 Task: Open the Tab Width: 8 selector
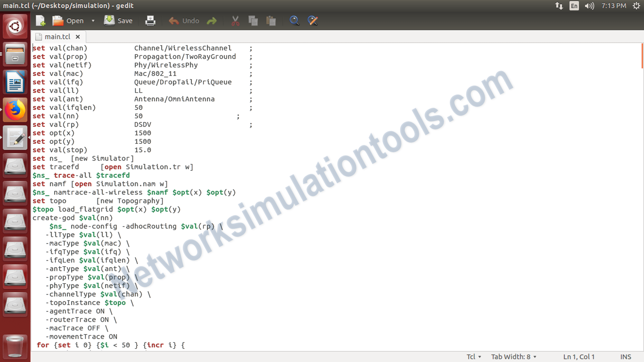click(x=513, y=357)
